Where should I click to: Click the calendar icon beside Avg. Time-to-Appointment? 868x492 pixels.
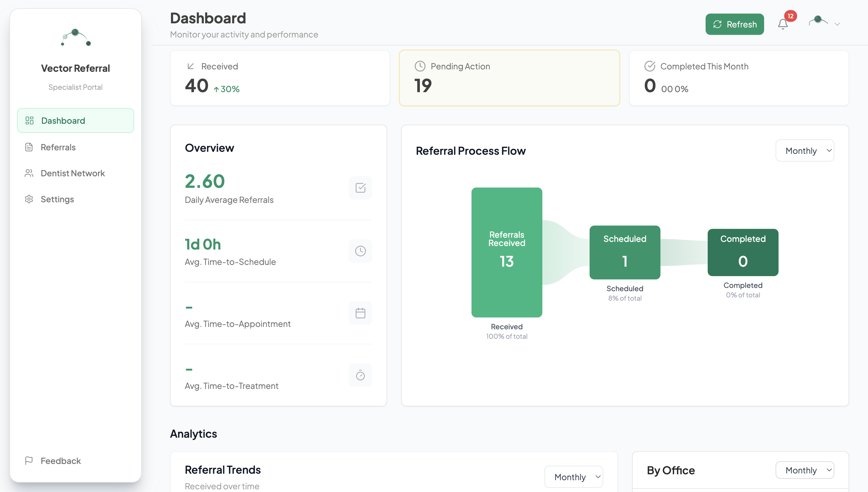tap(360, 313)
